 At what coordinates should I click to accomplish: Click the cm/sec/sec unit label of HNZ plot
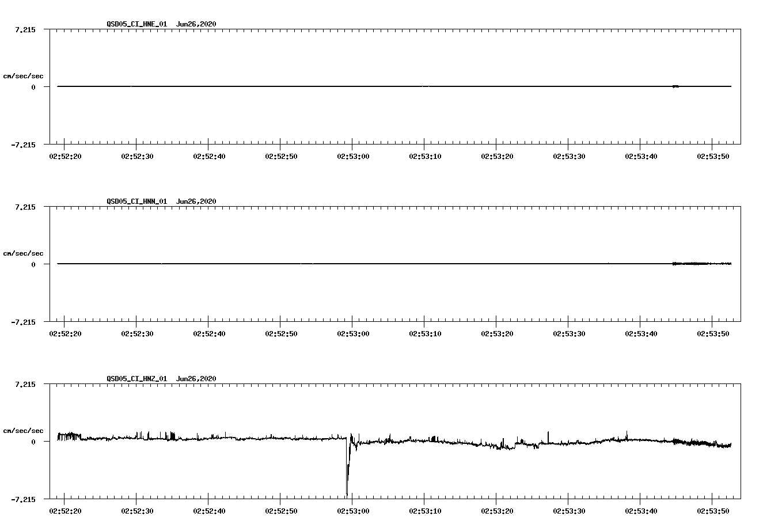[x=23, y=431]
